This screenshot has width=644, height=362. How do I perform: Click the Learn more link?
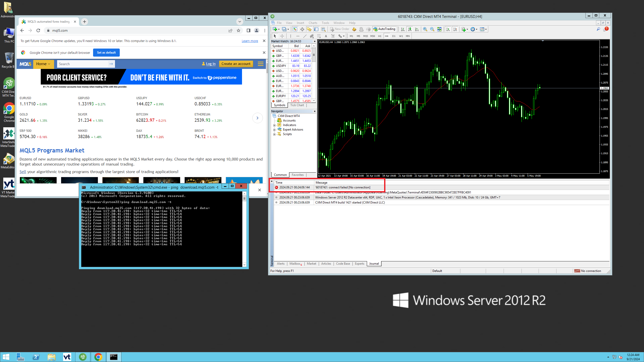click(250, 41)
